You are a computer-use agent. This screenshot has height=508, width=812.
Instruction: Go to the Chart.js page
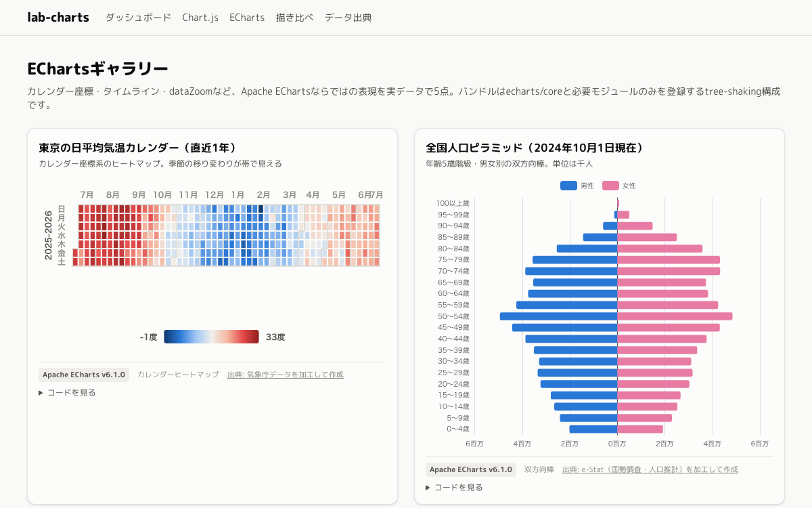[x=200, y=18]
